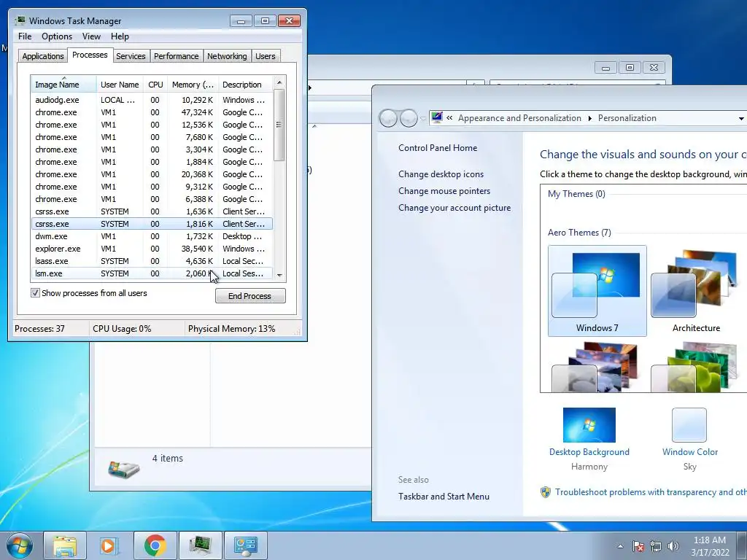Switch to the Users tab
The height and width of the screenshot is (560, 747).
(x=265, y=55)
